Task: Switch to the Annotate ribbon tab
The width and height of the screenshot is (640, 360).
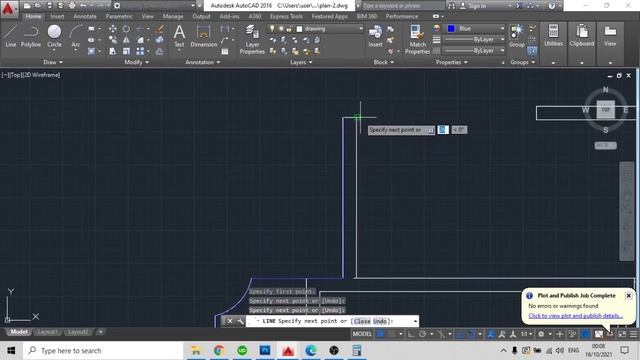Action: [x=84, y=16]
